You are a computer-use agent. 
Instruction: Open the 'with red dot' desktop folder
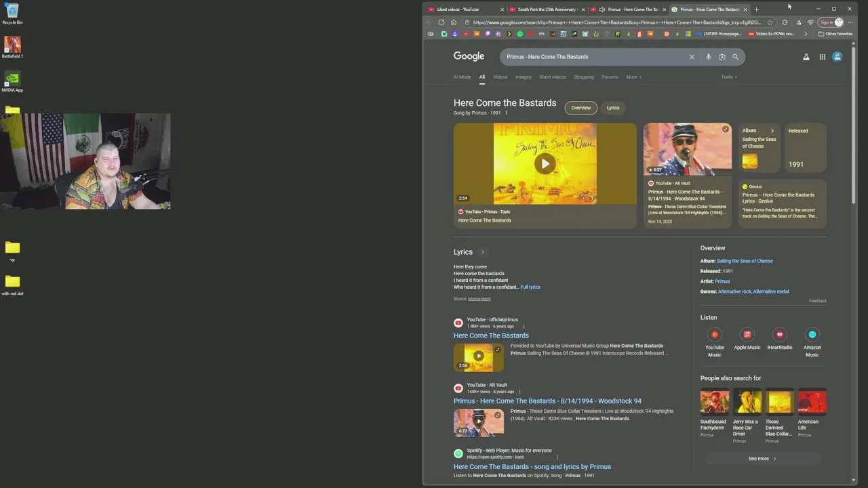click(12, 285)
